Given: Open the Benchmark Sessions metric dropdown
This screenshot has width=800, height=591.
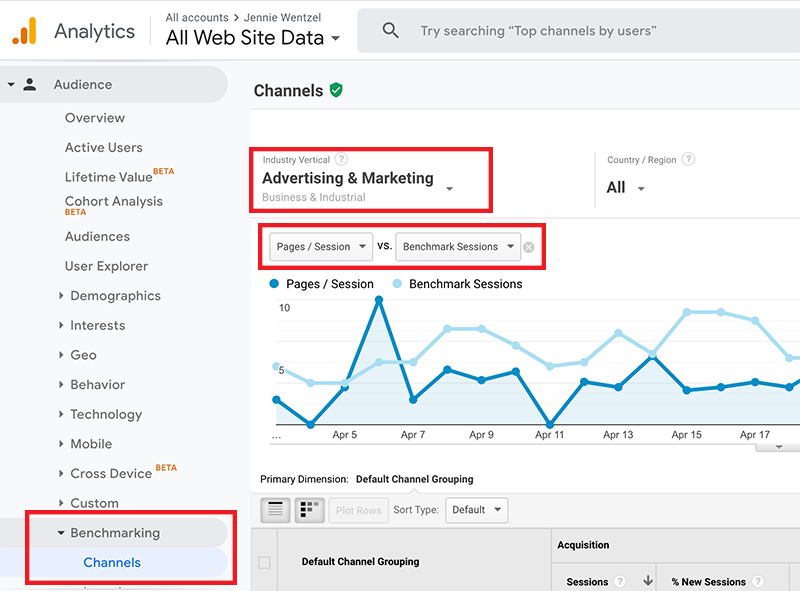Looking at the screenshot, I should coord(458,247).
